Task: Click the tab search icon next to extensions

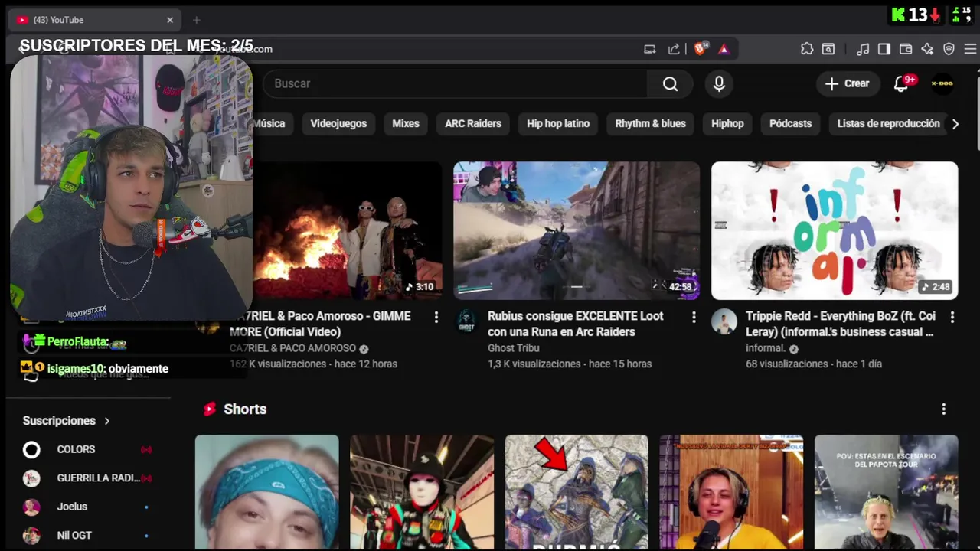Action: point(828,49)
